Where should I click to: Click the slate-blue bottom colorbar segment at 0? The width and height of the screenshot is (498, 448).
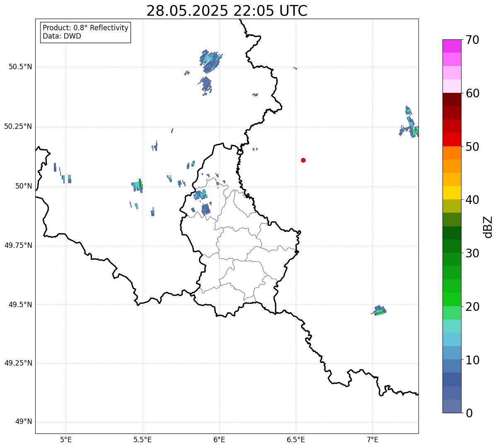coord(452,406)
